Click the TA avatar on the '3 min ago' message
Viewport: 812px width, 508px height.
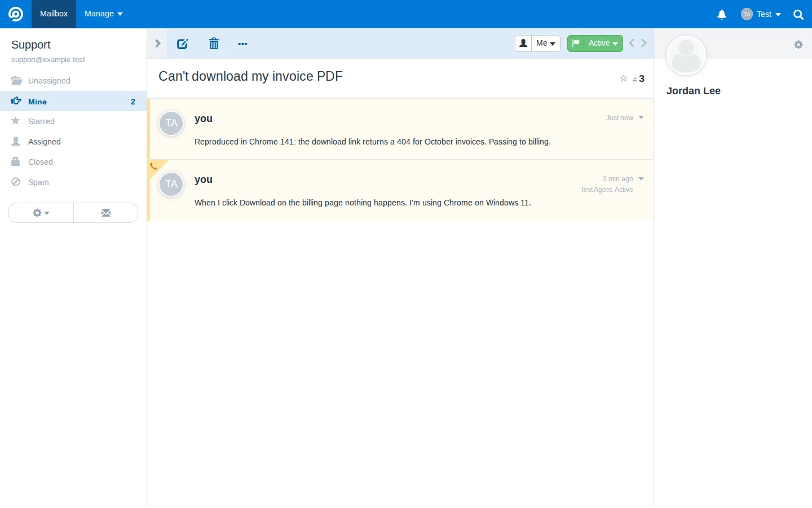(171, 184)
